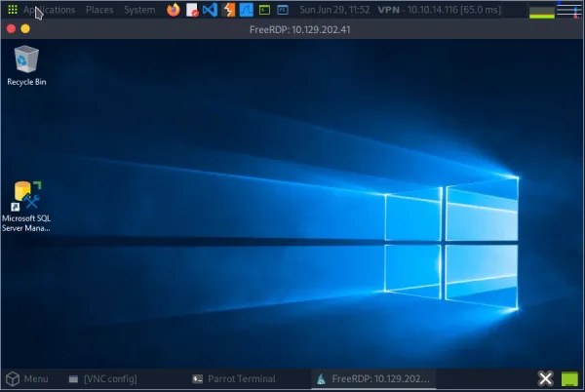Open the text editor launcher with red badge
The image size is (585, 392).
pyautogui.click(x=192, y=10)
